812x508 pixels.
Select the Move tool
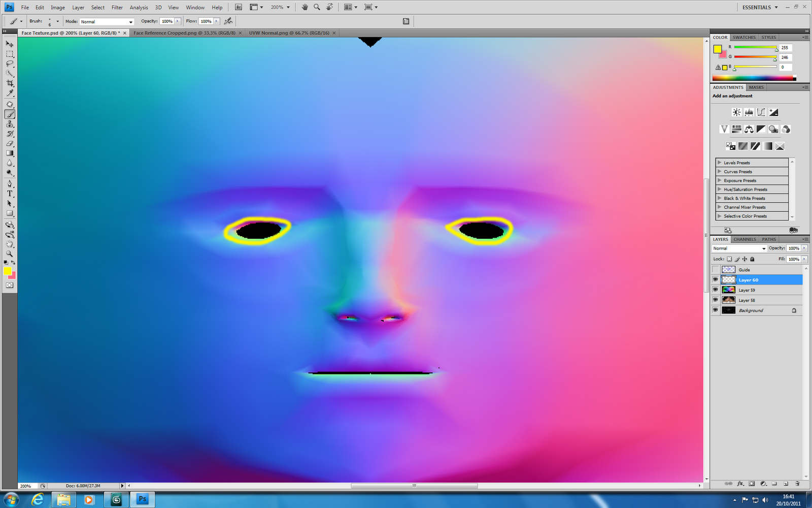coord(9,44)
